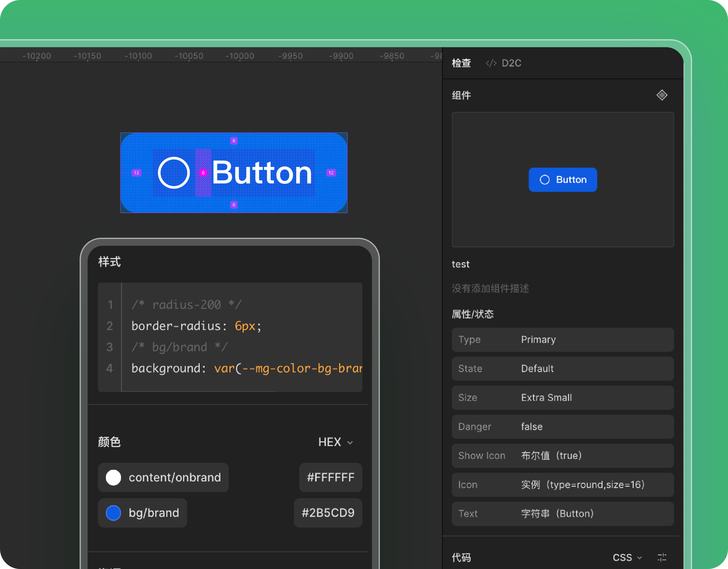Viewport: 728px width, 569px height.
Task: Select the Show Icon boolean property row
Action: click(562, 456)
